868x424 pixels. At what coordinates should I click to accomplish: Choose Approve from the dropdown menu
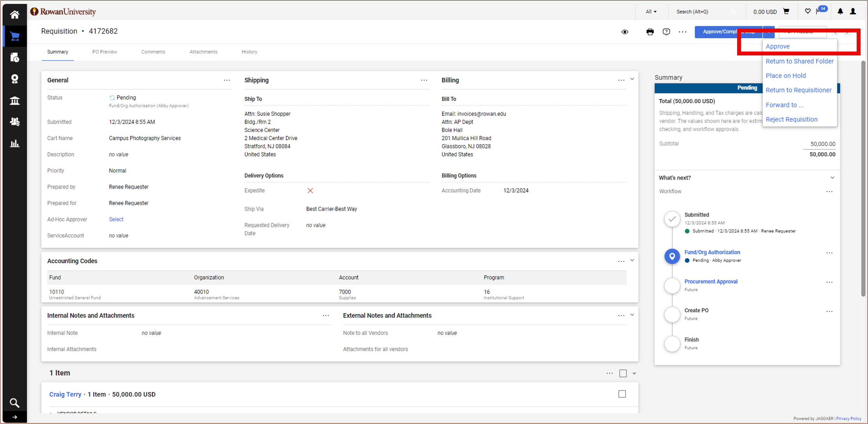pyautogui.click(x=777, y=46)
